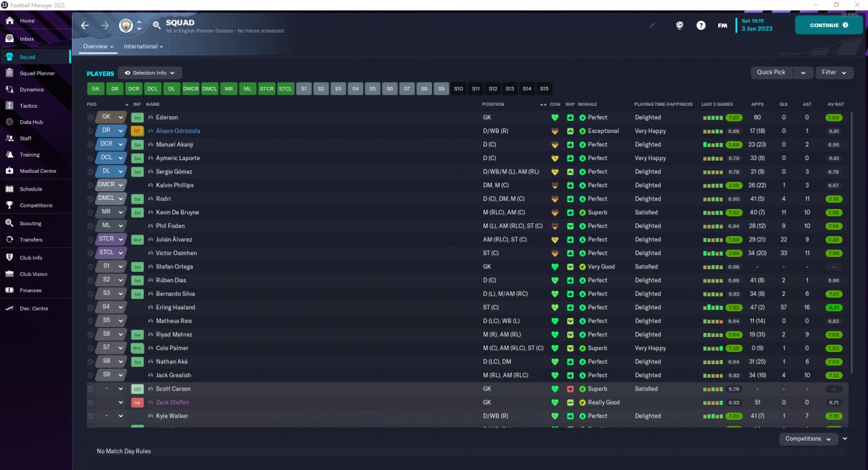Open Álvaro Odriozola's player profile
This screenshot has height=470, width=868.
coord(178,131)
